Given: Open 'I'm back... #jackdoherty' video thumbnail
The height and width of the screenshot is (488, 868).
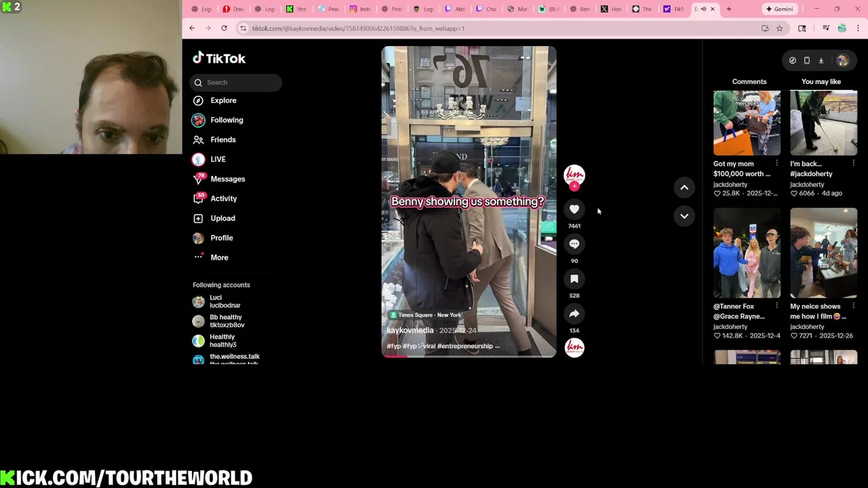Looking at the screenshot, I should [x=823, y=122].
